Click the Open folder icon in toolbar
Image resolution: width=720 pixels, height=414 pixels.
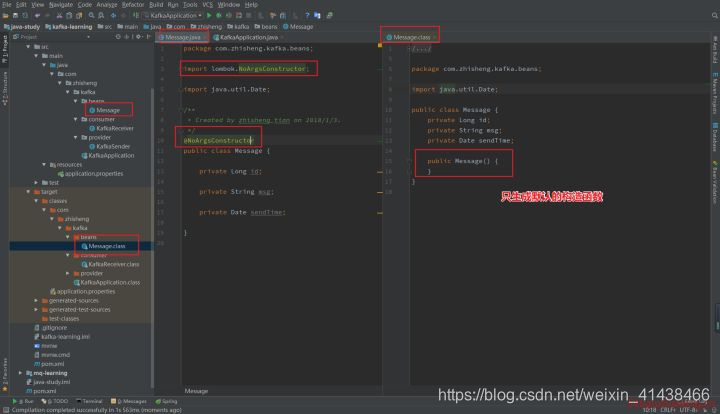point(6,16)
